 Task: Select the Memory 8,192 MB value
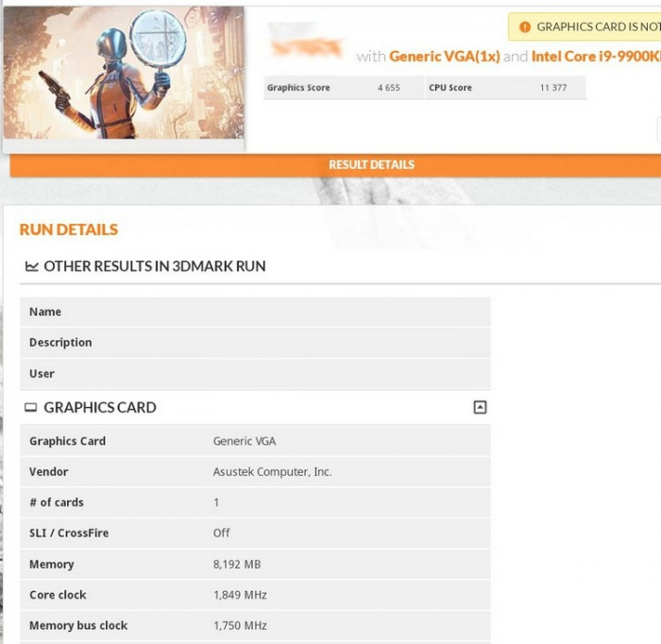[x=237, y=565]
